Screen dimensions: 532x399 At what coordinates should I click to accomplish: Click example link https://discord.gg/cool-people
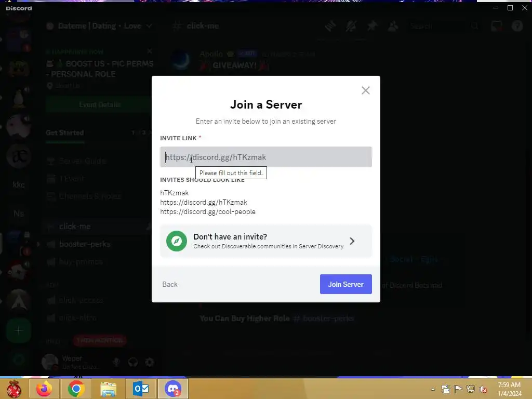(x=208, y=212)
